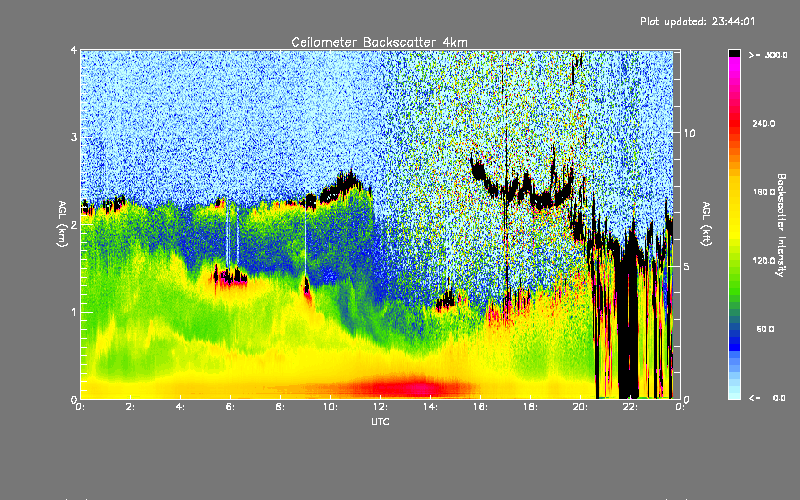
Task: Click the ">= 300.0" colorbar value
Action: (768, 55)
